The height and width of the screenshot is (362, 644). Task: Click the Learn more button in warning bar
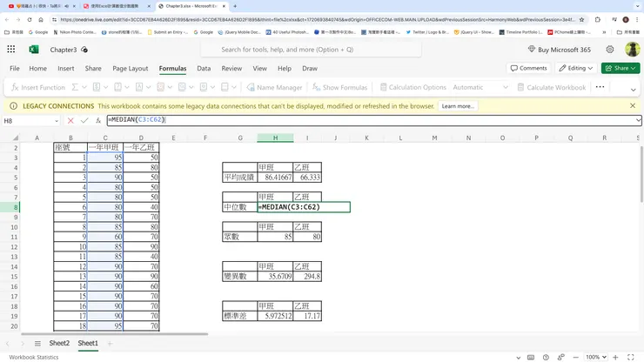pos(458,106)
